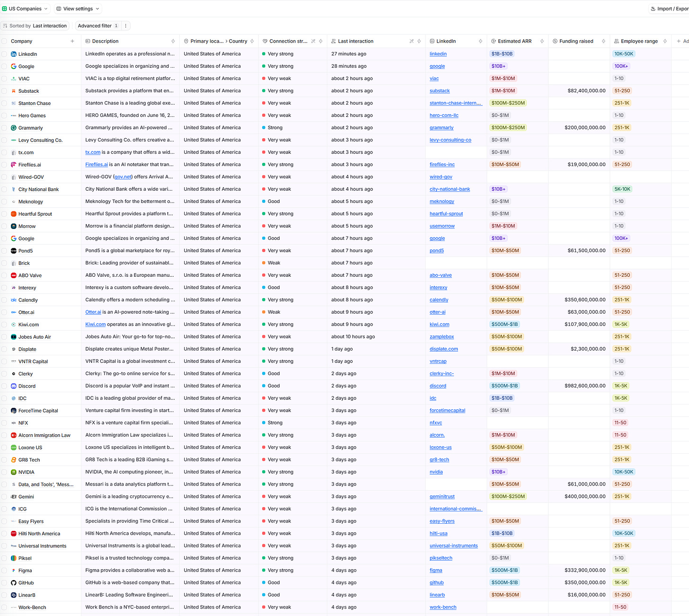The width and height of the screenshot is (689, 616).
Task: Open the Last interaction column options diamond
Action: pos(419,41)
